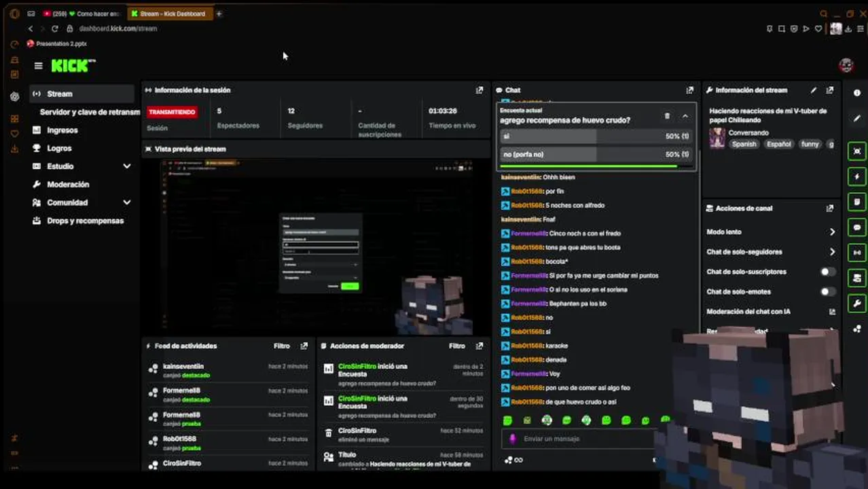Click the Español tag
This screenshot has height=489, width=868.
tap(778, 144)
